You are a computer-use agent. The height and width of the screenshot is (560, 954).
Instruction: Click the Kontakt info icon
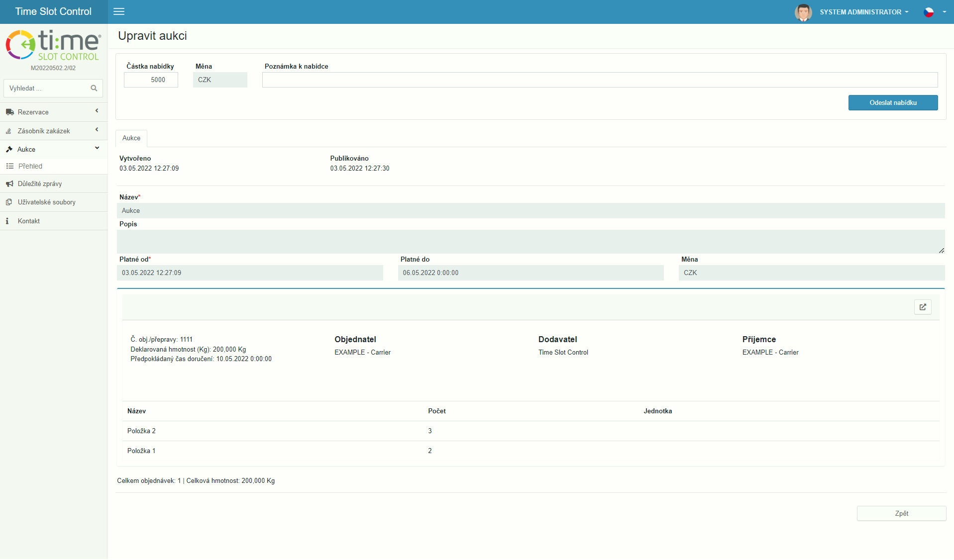point(7,221)
